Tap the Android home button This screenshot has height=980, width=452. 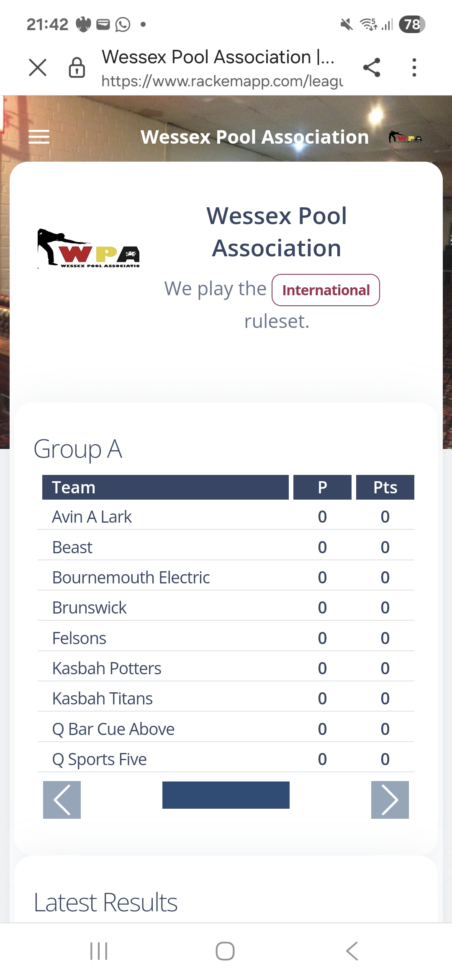tap(225, 951)
